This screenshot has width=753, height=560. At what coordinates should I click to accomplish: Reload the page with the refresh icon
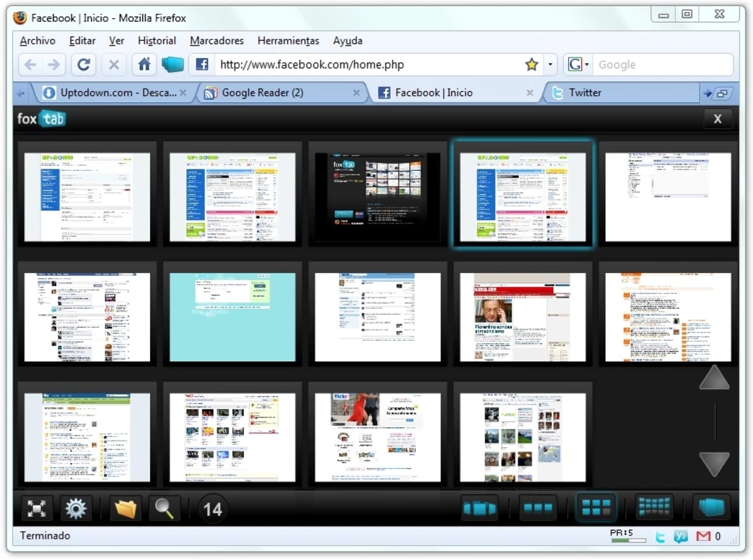click(x=83, y=64)
